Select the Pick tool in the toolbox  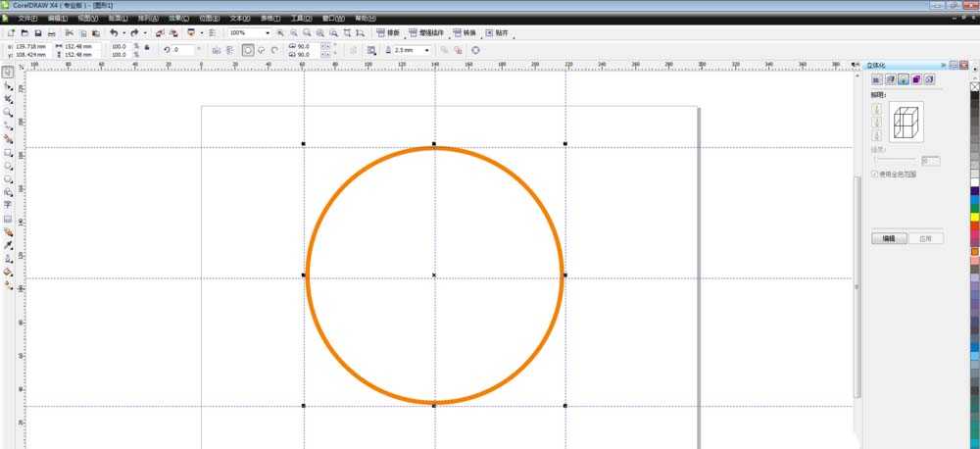[x=8, y=73]
